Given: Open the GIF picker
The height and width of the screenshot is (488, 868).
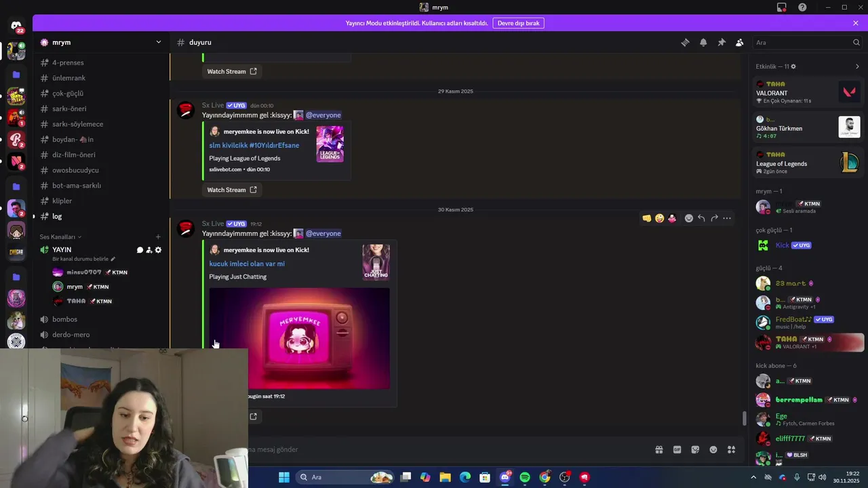Looking at the screenshot, I should tap(677, 449).
